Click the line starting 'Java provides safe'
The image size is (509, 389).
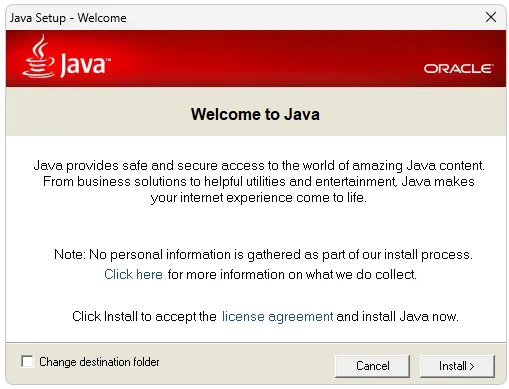pos(259,166)
